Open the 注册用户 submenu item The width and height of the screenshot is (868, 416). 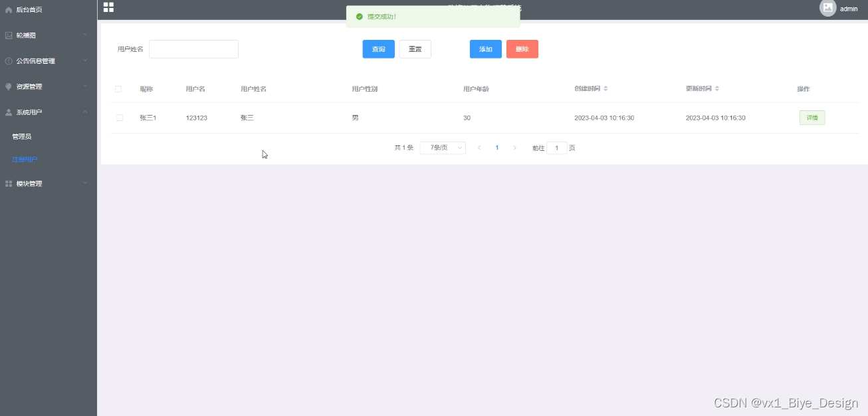49,159
